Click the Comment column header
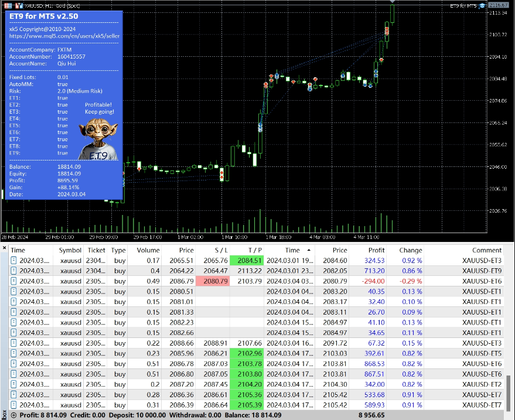The width and height of the screenshot is (515, 420). point(487,250)
